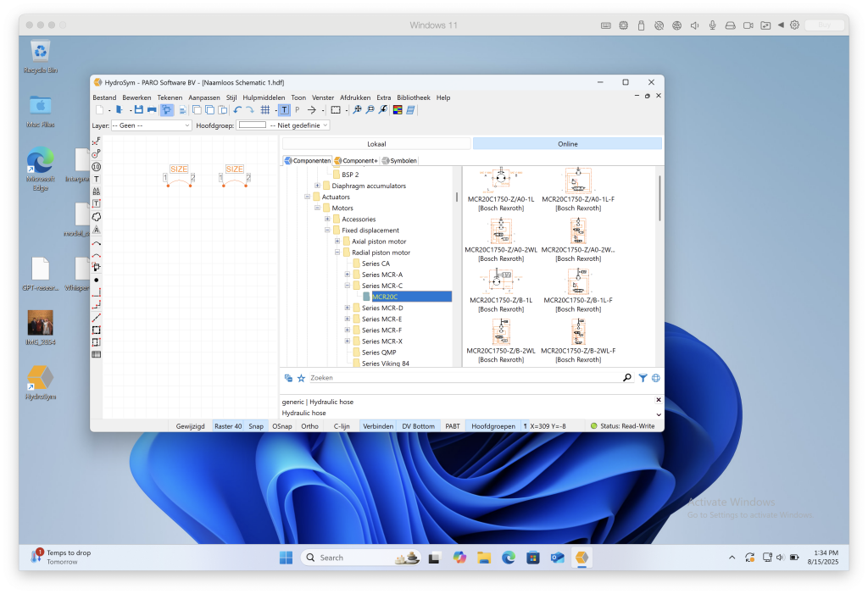Select the F point tool at the top of the left toolbar
Viewport: 868px width, 594px height.
pos(97,142)
